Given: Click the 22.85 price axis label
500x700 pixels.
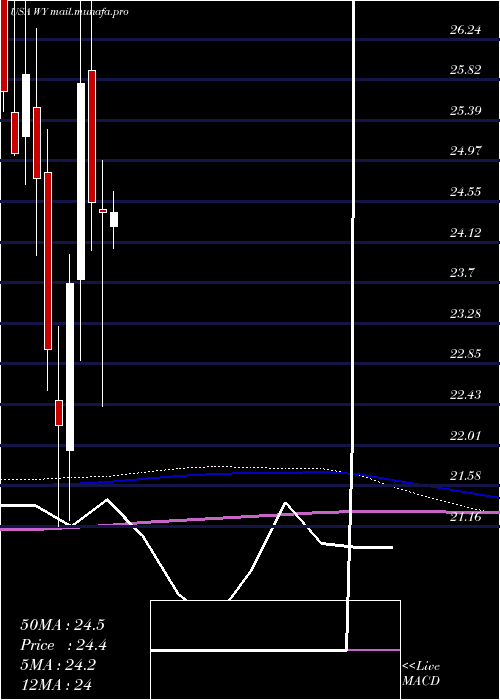Looking at the screenshot, I should coord(465,354).
